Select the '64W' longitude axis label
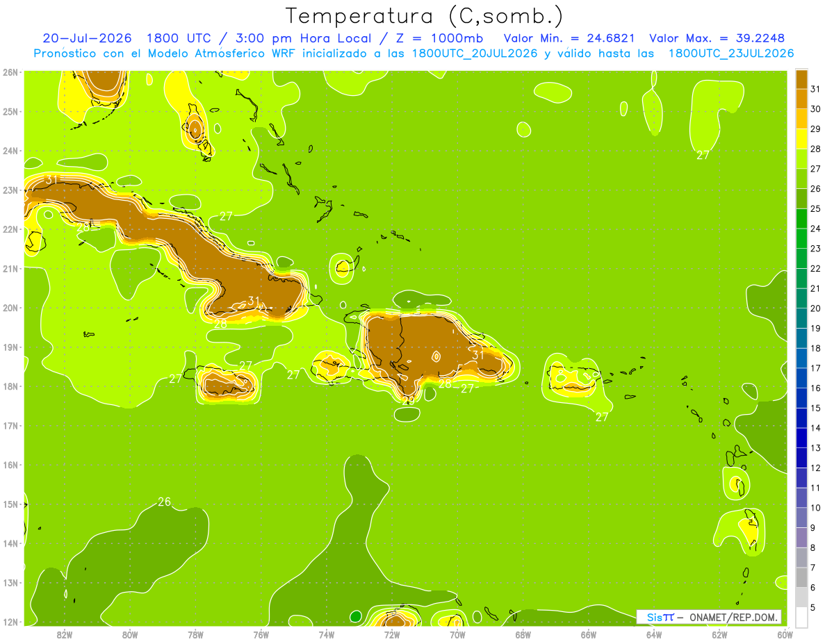This screenshot has width=834, height=644. pyautogui.click(x=654, y=634)
